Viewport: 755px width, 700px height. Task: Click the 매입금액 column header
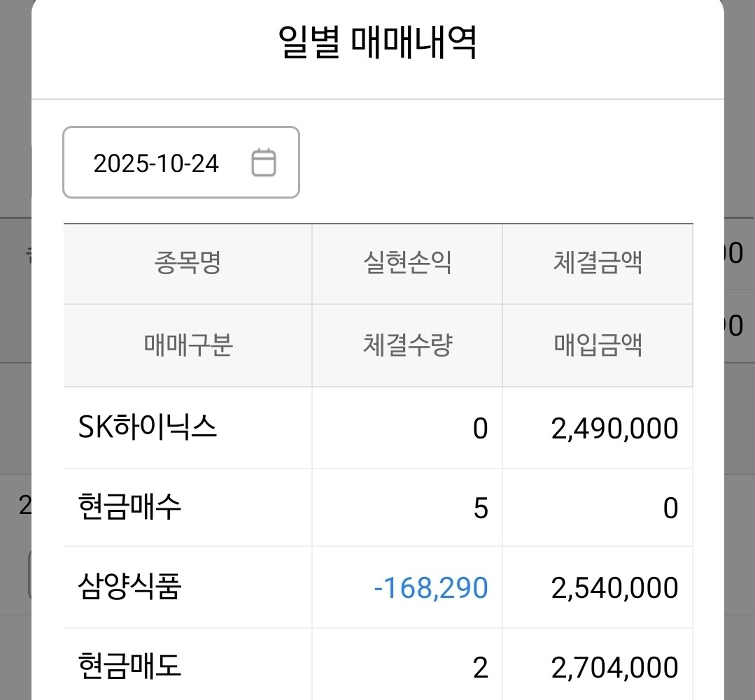[x=598, y=345]
